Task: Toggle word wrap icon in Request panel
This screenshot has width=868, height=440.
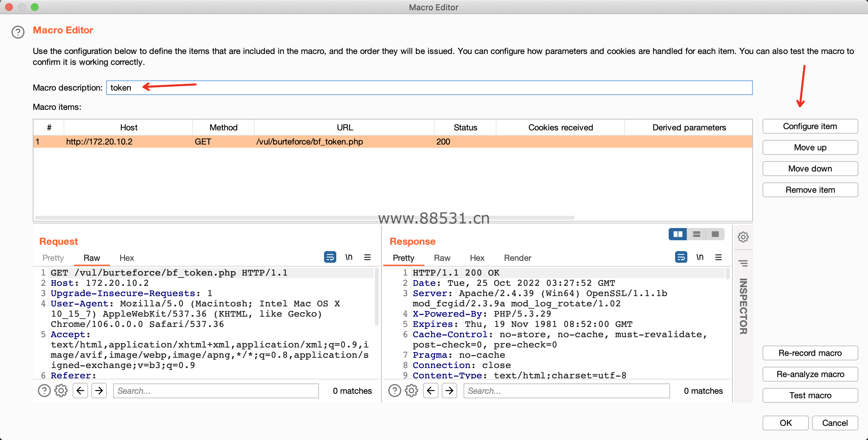Action: point(330,257)
